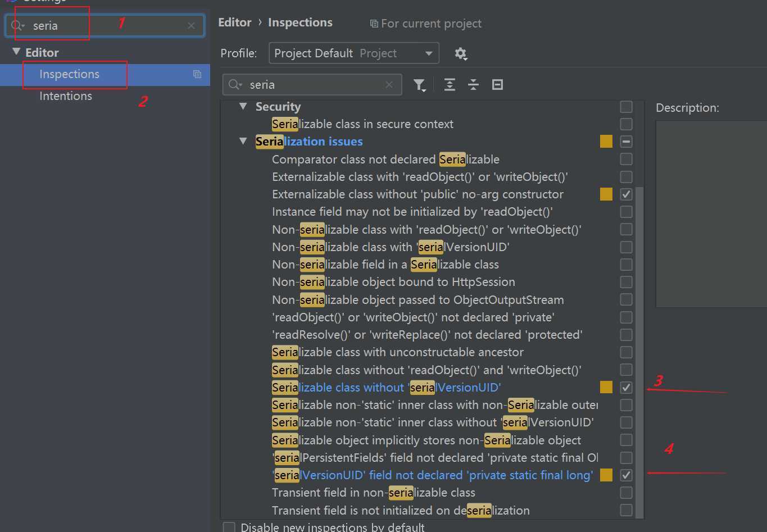Click the For current project label

coord(425,24)
